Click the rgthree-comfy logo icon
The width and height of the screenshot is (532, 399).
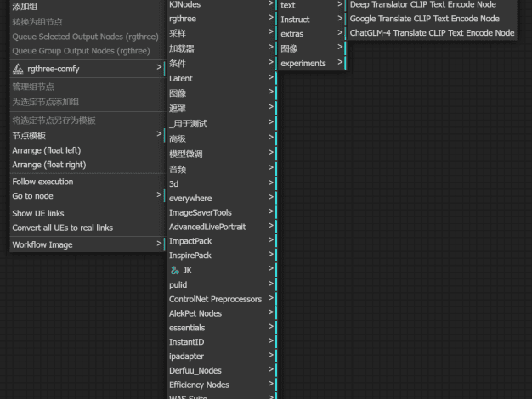pyautogui.click(x=18, y=69)
